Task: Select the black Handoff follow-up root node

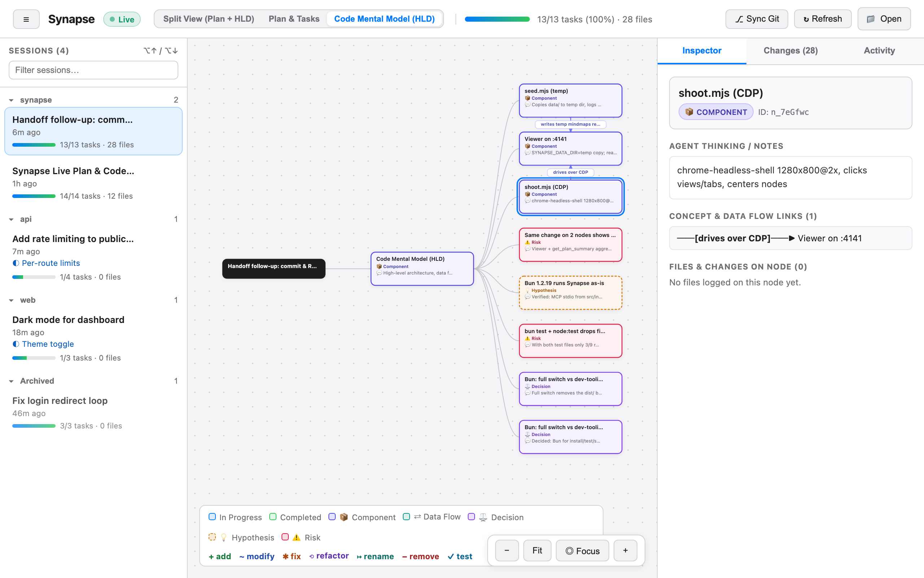Action: click(274, 269)
